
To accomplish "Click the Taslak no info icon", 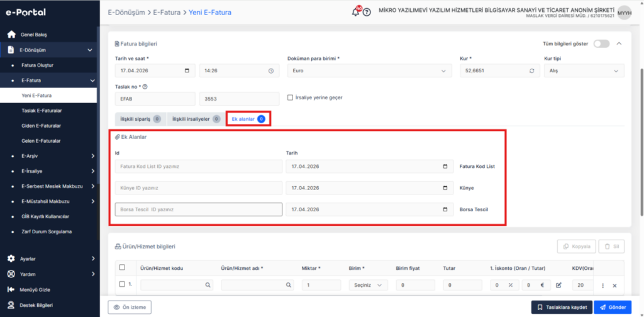I will (145, 87).
